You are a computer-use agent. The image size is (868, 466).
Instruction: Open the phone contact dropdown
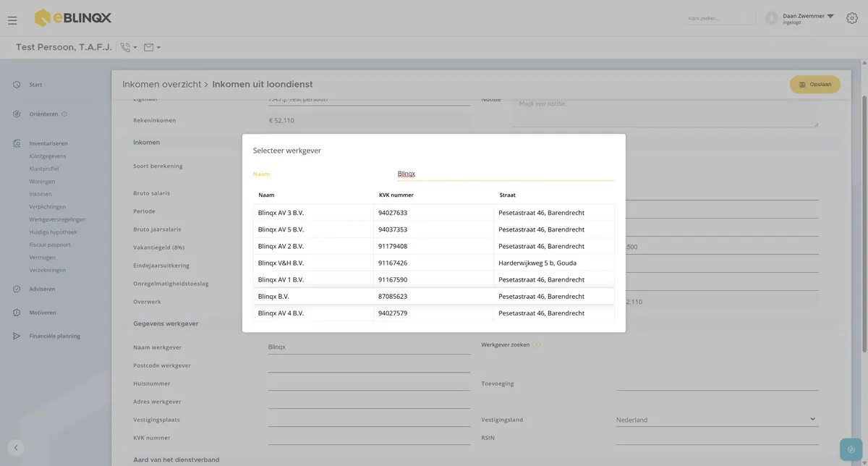129,48
